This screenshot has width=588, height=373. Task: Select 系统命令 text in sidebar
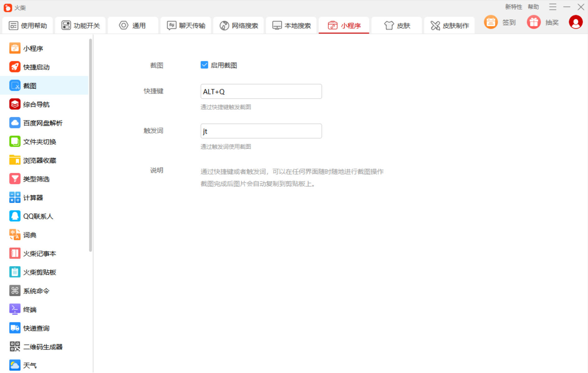(36, 291)
